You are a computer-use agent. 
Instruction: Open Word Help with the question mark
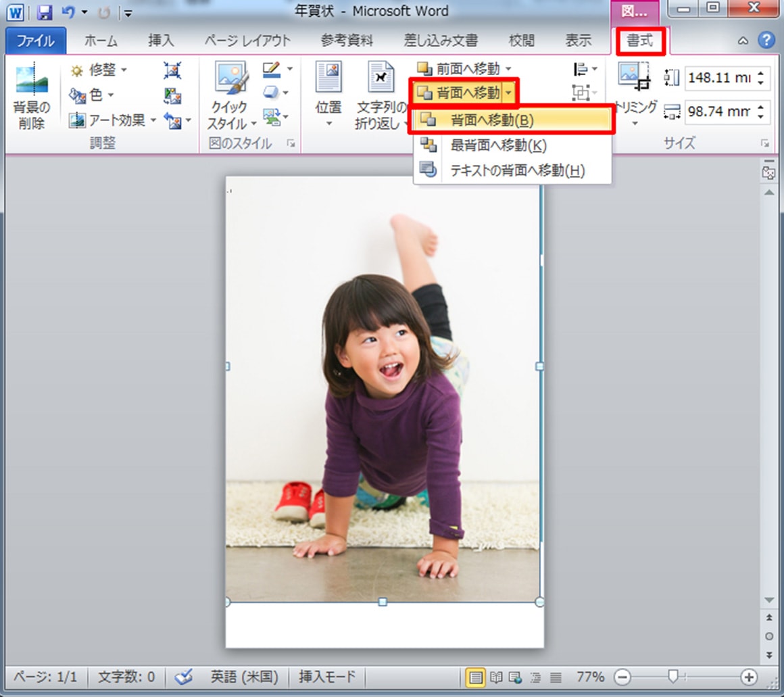click(x=766, y=40)
